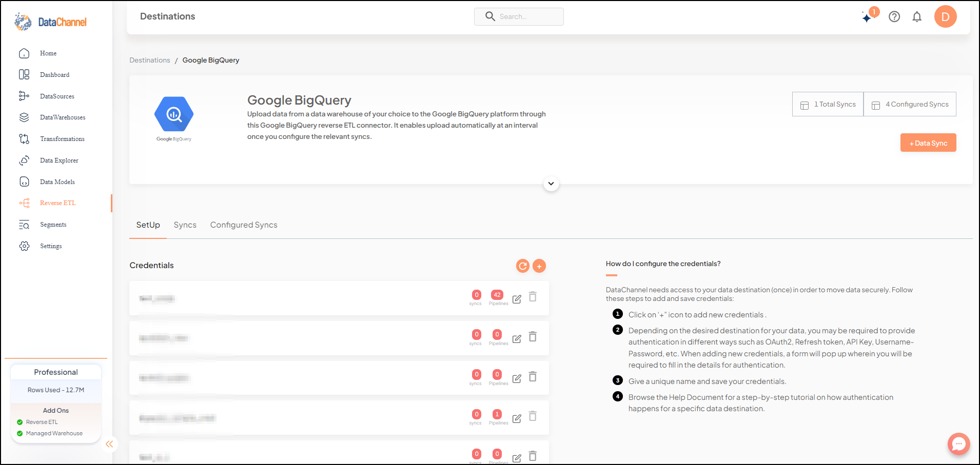Click 'How do I configure the credentials?' heading
Viewport: 980px width, 465px height.
tap(663, 264)
